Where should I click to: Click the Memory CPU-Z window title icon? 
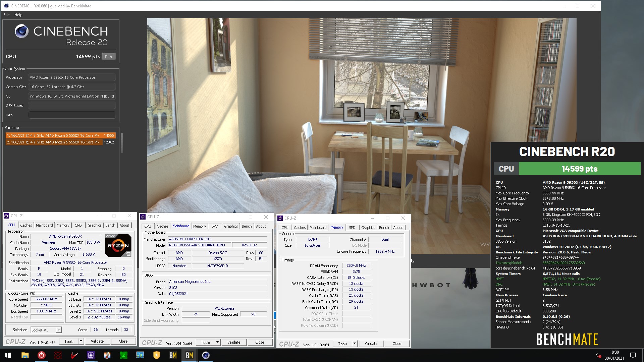click(x=280, y=218)
